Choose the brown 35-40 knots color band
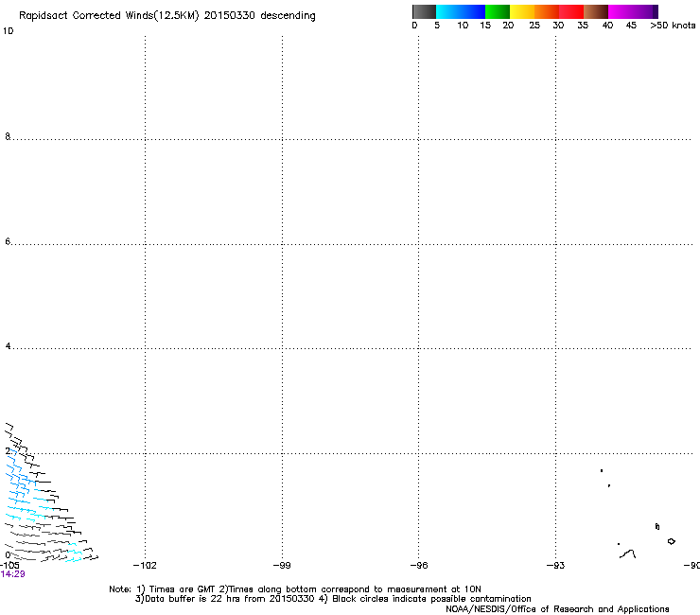The image size is (700, 615). pyautogui.click(x=596, y=11)
